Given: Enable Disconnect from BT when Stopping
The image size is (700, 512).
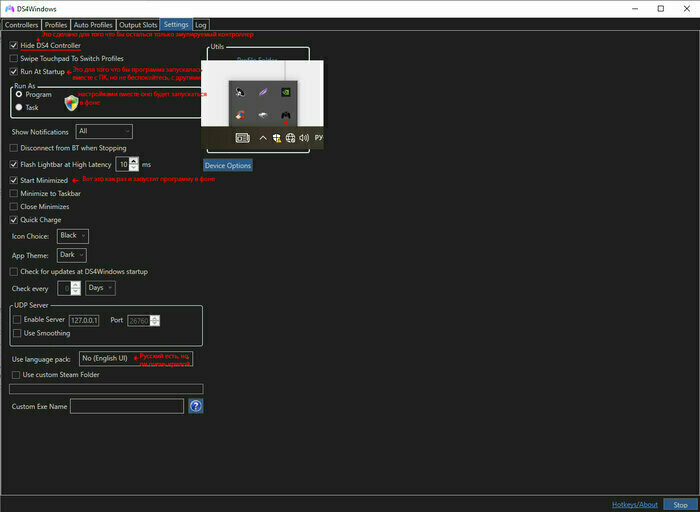Looking at the screenshot, I should click(14, 148).
